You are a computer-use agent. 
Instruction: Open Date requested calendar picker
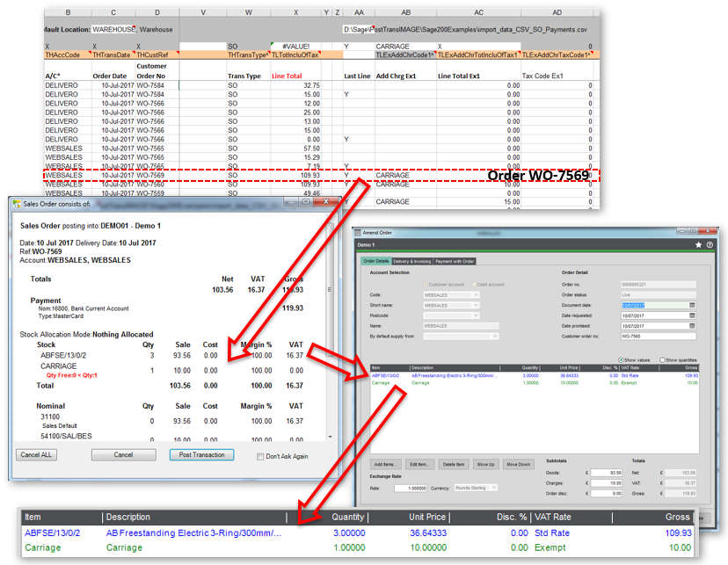pos(692,315)
